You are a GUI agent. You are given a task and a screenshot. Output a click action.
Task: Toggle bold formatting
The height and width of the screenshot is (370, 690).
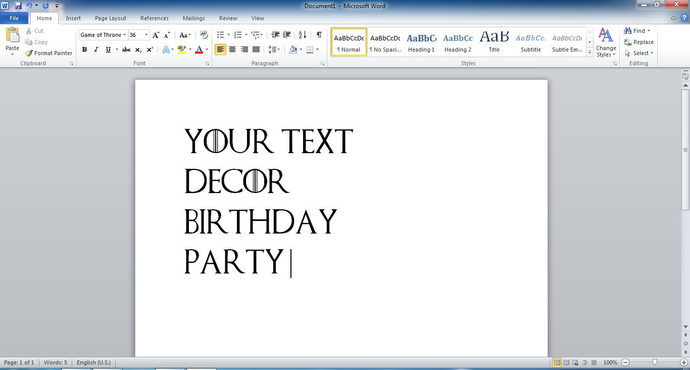click(84, 50)
